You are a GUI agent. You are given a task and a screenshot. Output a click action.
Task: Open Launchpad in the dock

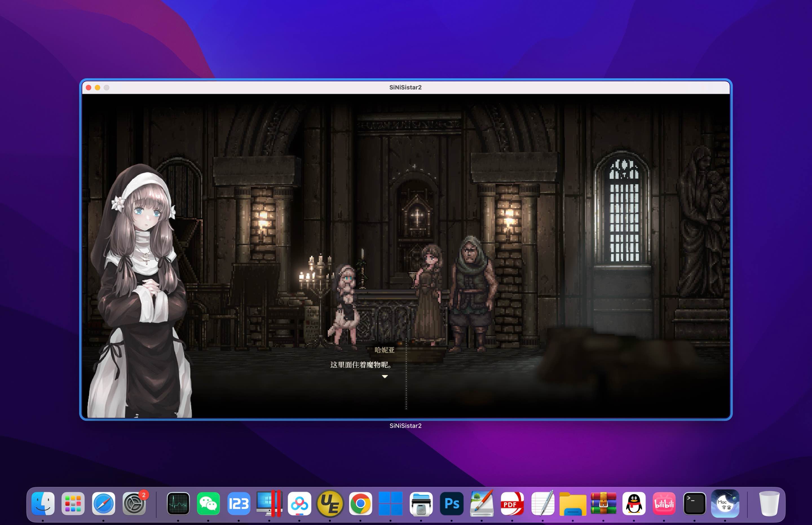coord(73,503)
